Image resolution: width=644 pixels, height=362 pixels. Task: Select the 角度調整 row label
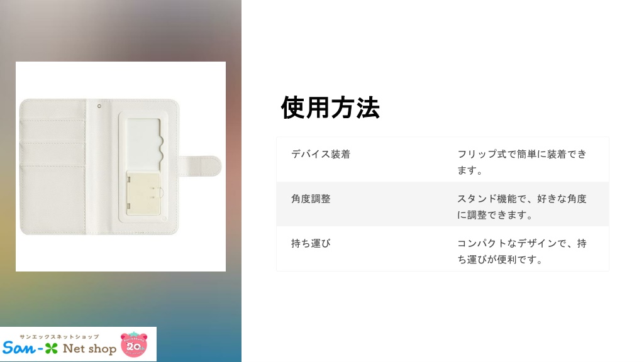[311, 199]
